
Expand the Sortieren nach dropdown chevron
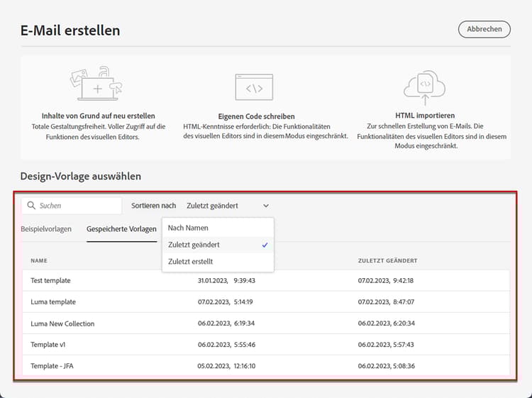click(x=266, y=206)
